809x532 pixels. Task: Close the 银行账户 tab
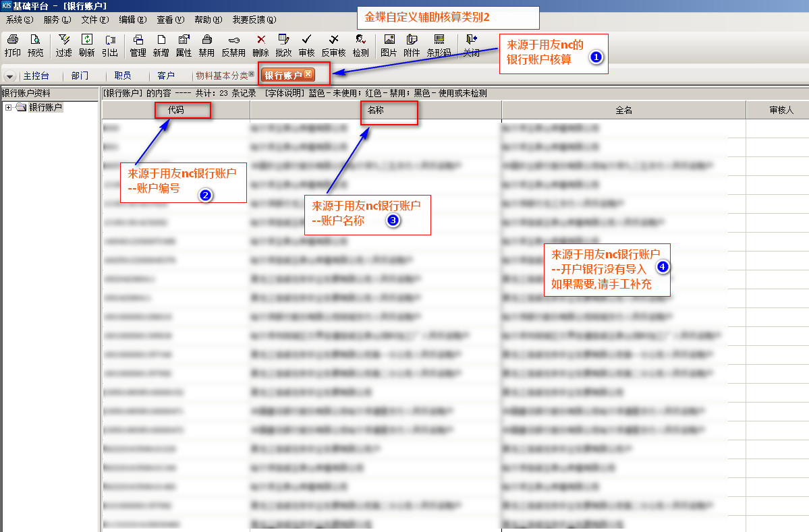click(x=308, y=74)
